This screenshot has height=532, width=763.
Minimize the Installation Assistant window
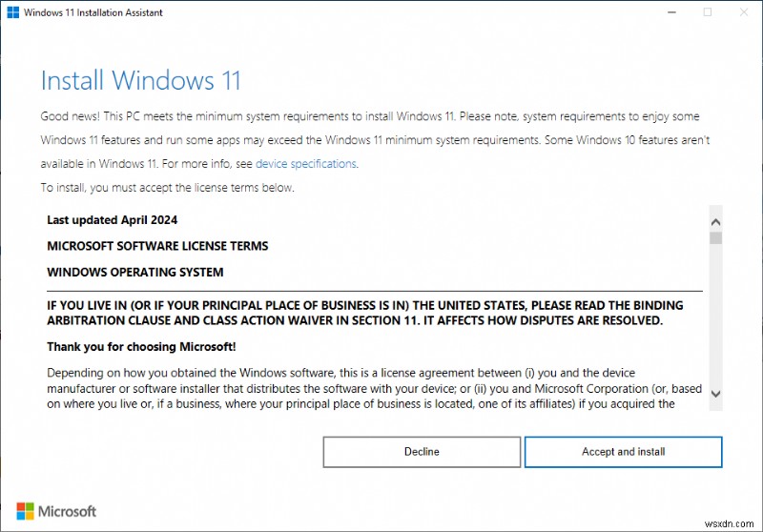click(671, 12)
